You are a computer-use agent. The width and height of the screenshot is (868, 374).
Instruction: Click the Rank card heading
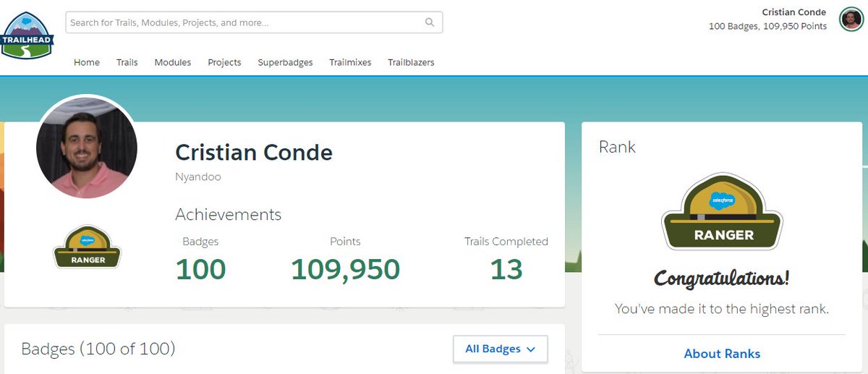pos(617,148)
